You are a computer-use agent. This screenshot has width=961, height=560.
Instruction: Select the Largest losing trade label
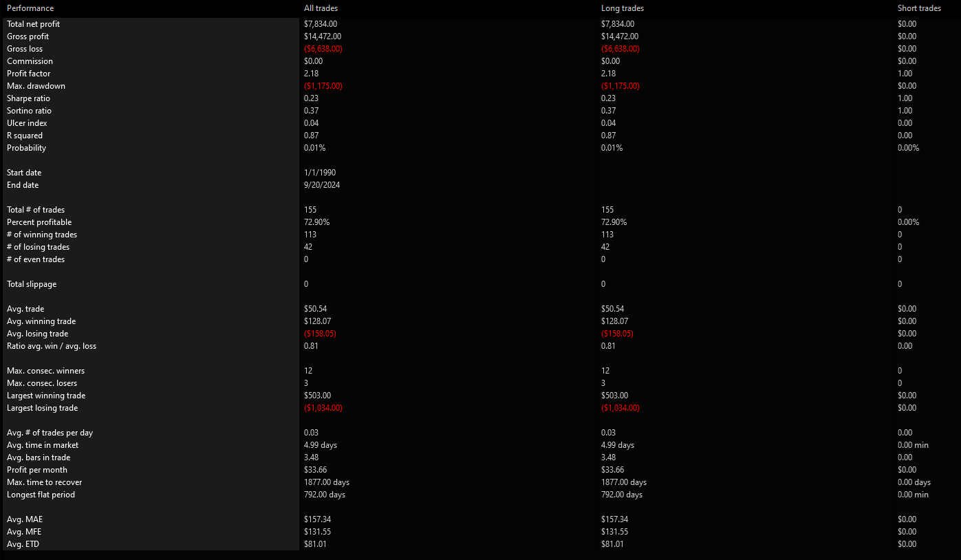42,408
